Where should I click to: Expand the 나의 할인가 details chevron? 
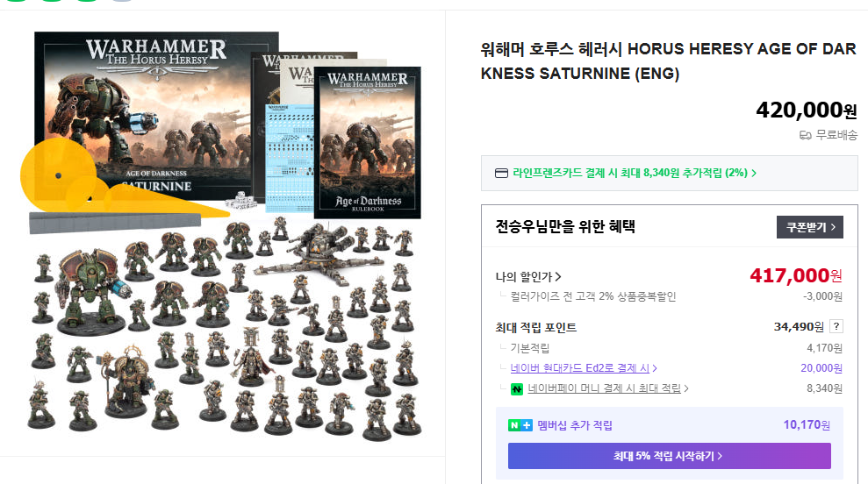(558, 276)
